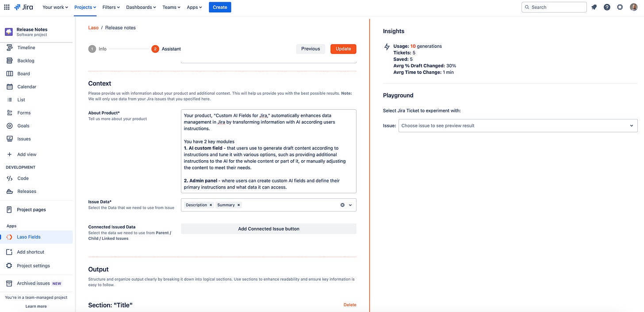
Task: Open Backlog in sidebar
Action: [x=26, y=61]
